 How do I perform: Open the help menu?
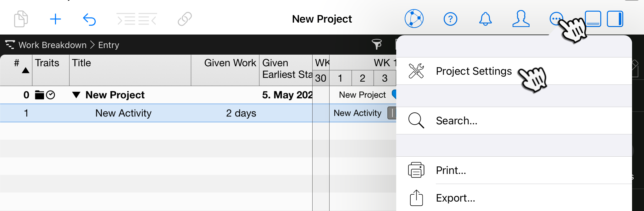pos(450,19)
